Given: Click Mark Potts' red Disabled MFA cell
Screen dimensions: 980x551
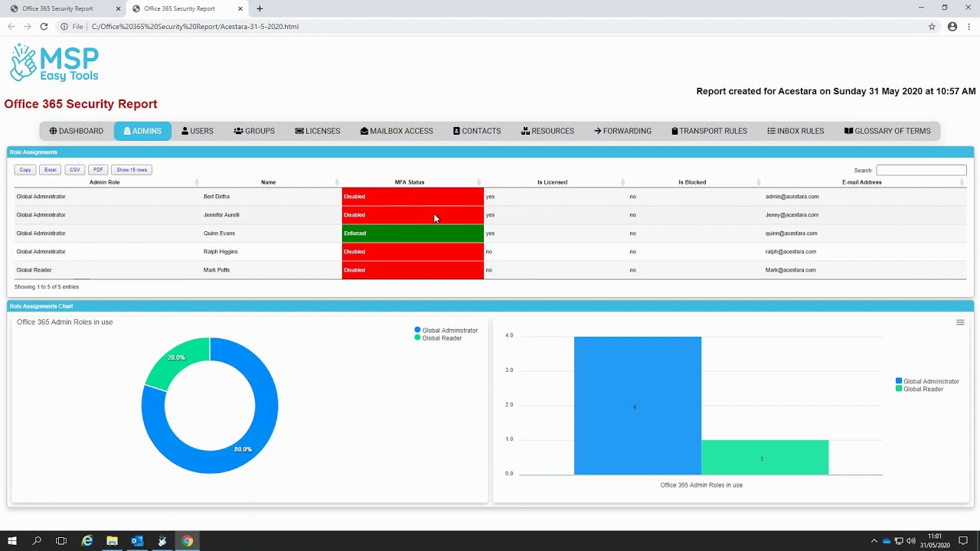Looking at the screenshot, I should (413, 270).
